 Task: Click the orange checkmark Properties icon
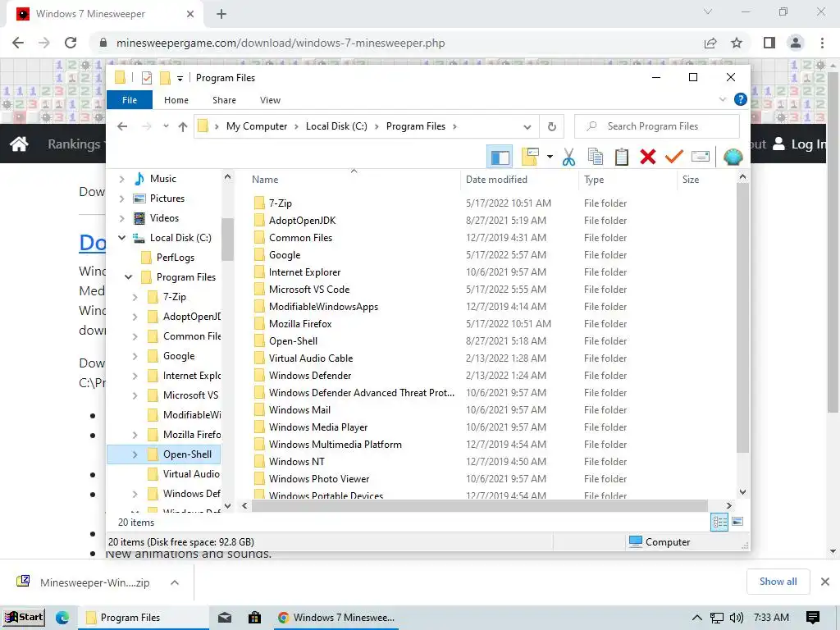coord(674,157)
